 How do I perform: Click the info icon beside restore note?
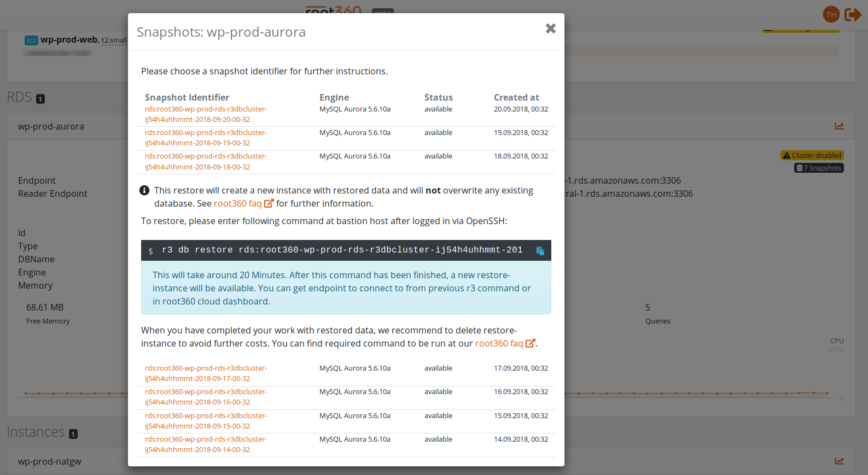[x=144, y=190]
